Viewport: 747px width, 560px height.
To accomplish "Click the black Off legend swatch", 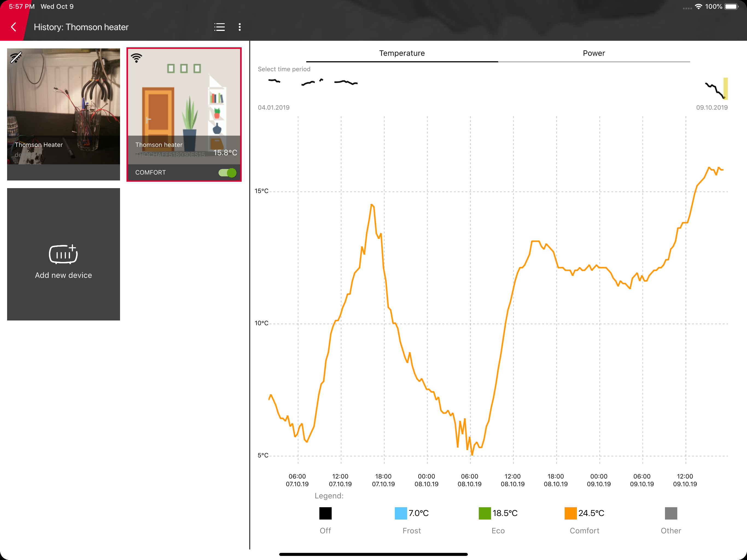I will point(326,513).
